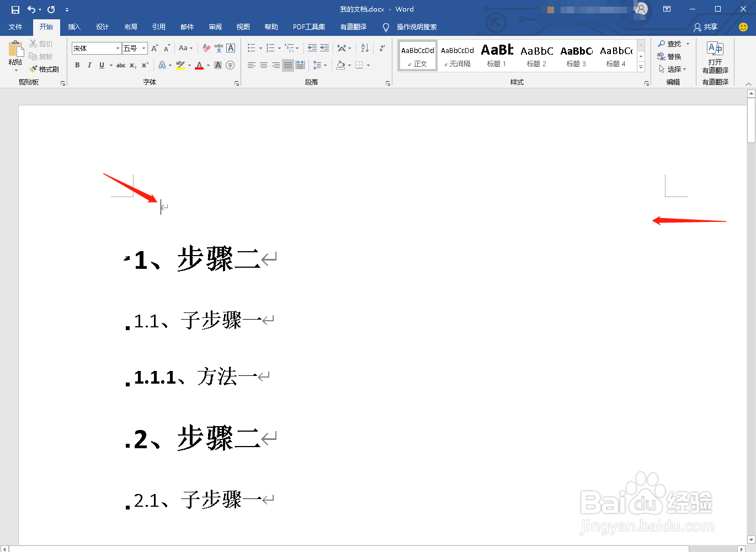Switch to the Insert (插入) tab
The image size is (756, 552).
pos(74,27)
